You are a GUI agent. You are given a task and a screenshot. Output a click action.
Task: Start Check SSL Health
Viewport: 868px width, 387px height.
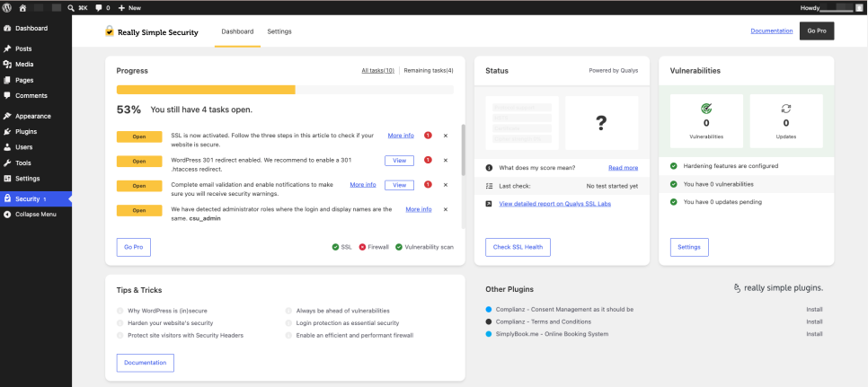518,247
